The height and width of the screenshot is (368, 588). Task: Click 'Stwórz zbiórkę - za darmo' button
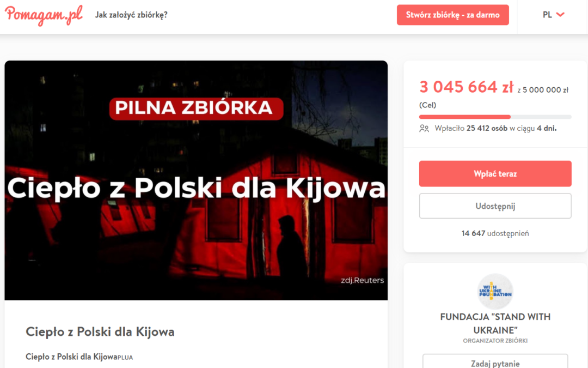tap(452, 15)
